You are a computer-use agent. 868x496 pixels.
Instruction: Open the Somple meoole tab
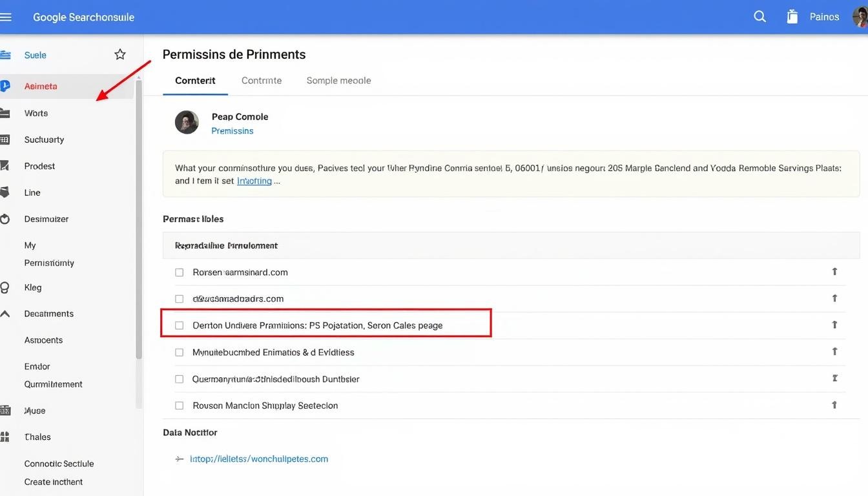338,80
